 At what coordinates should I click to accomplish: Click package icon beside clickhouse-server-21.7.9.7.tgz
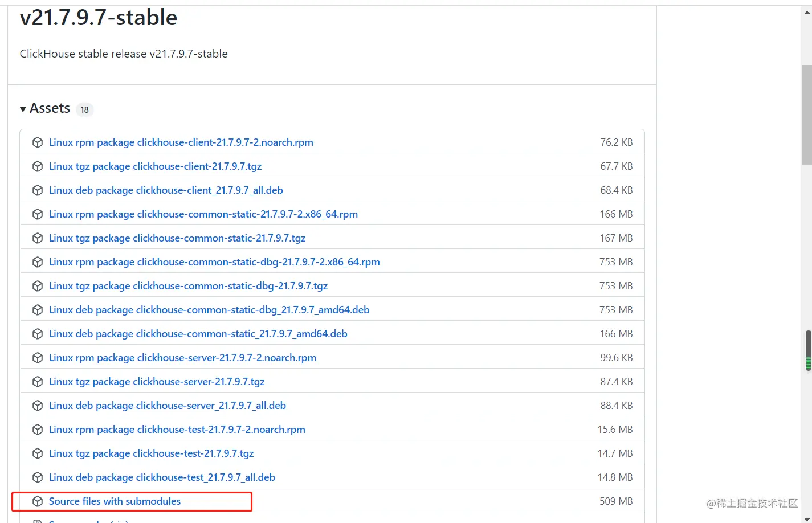pyautogui.click(x=38, y=382)
